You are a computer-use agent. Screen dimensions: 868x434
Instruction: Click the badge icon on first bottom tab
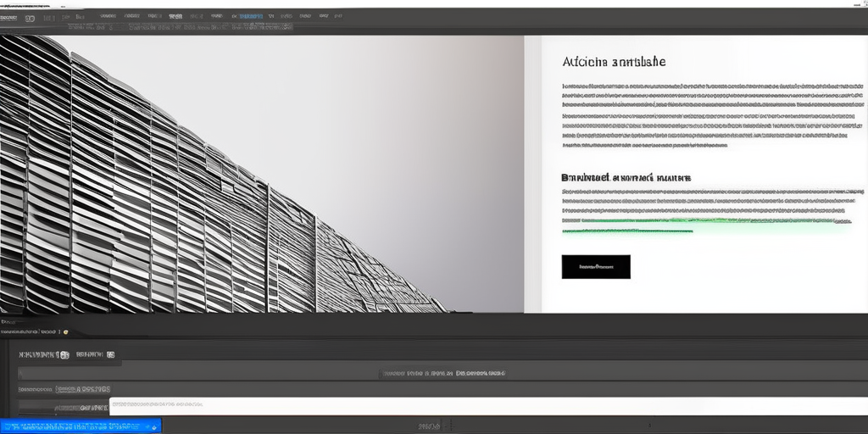coord(63,355)
